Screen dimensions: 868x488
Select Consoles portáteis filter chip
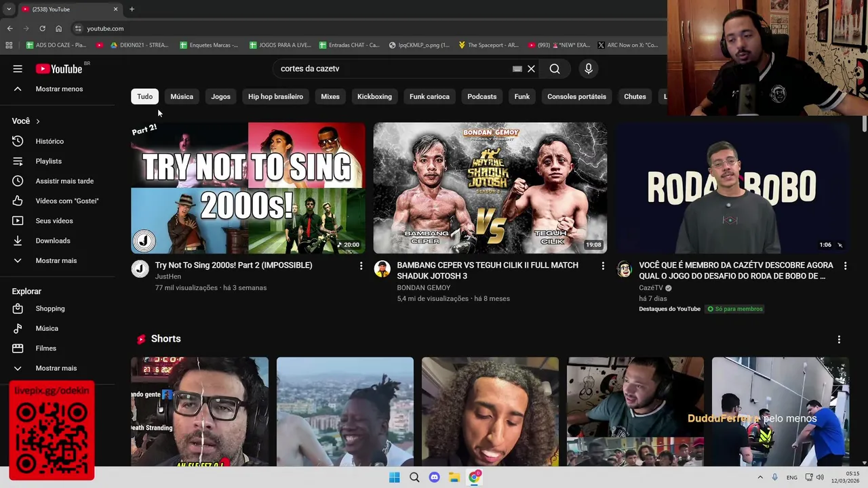click(x=577, y=96)
